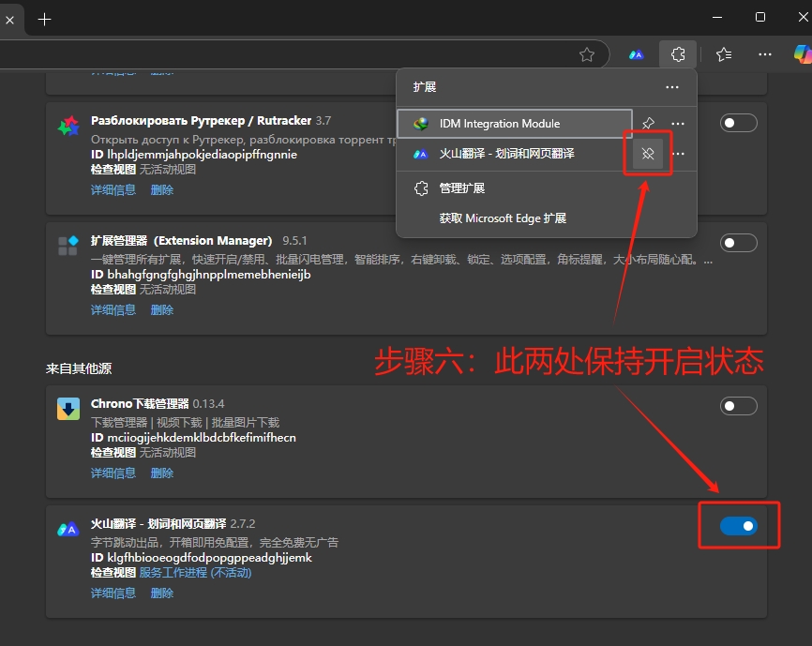The width and height of the screenshot is (812, 646).
Task: Open the Favorites list in the toolbar
Action: (x=724, y=54)
